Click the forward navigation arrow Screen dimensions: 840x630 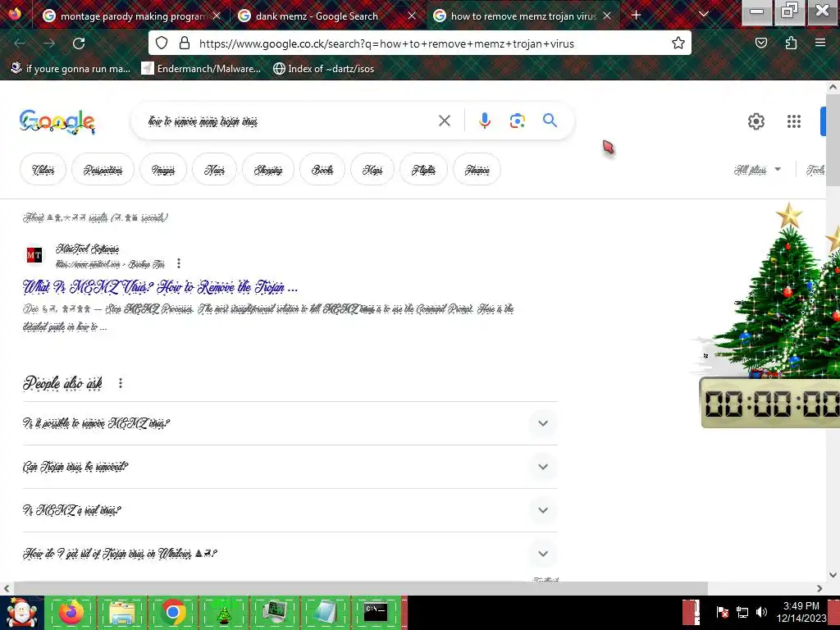coord(49,43)
